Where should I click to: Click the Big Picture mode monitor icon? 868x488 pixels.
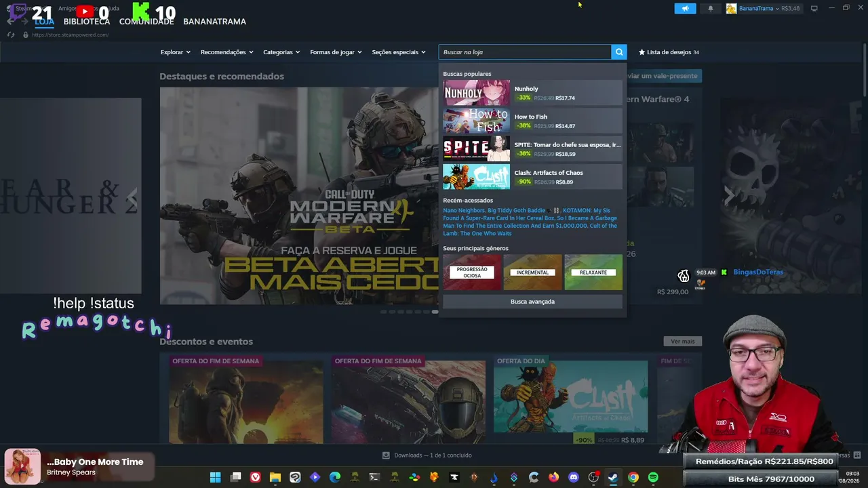tap(814, 9)
